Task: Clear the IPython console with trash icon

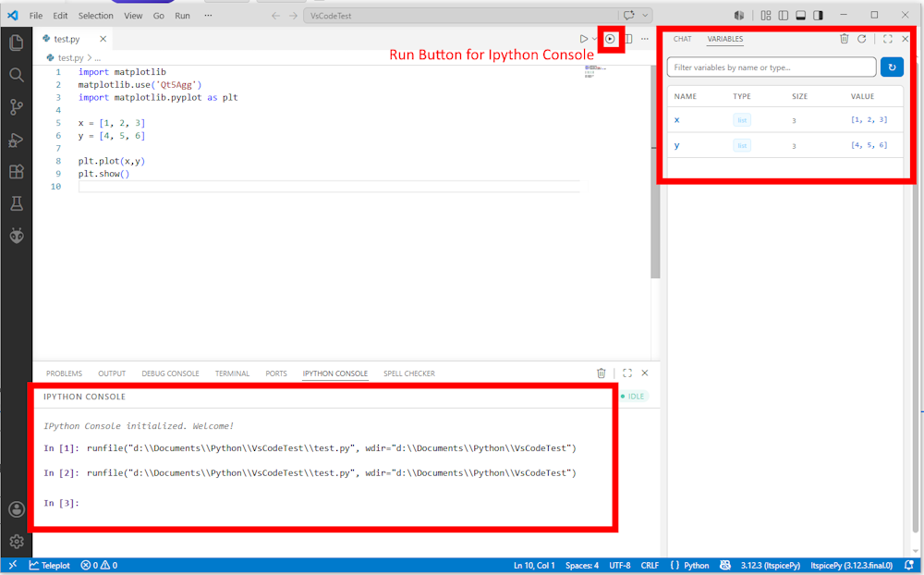Action: [x=602, y=373]
